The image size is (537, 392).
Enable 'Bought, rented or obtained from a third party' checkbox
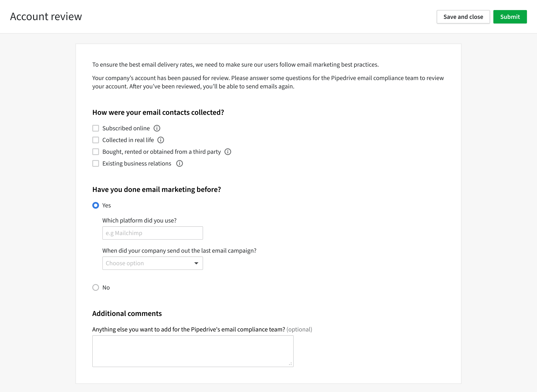pos(95,151)
